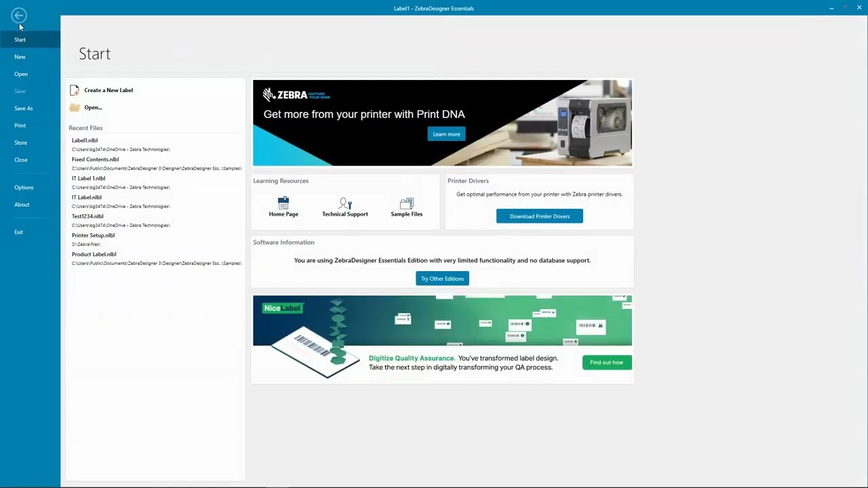The height and width of the screenshot is (488, 868).
Task: Click the Create a New Label icon
Action: [x=75, y=90]
